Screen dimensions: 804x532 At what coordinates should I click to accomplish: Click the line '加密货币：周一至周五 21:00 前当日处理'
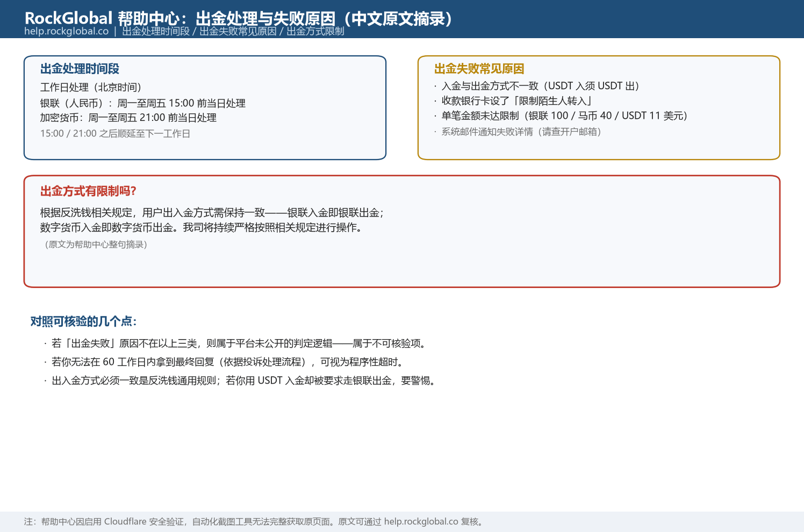tap(128, 118)
